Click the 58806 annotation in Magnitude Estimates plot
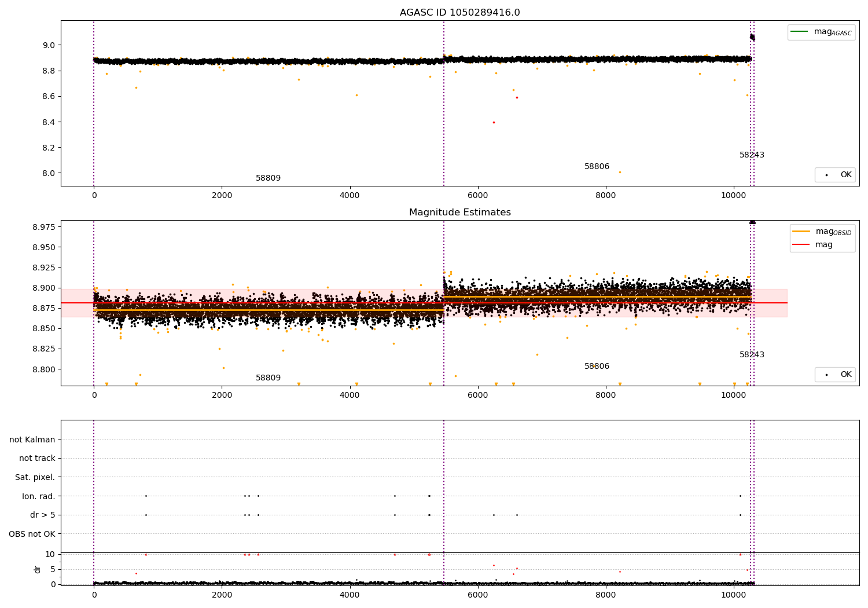 click(597, 367)
